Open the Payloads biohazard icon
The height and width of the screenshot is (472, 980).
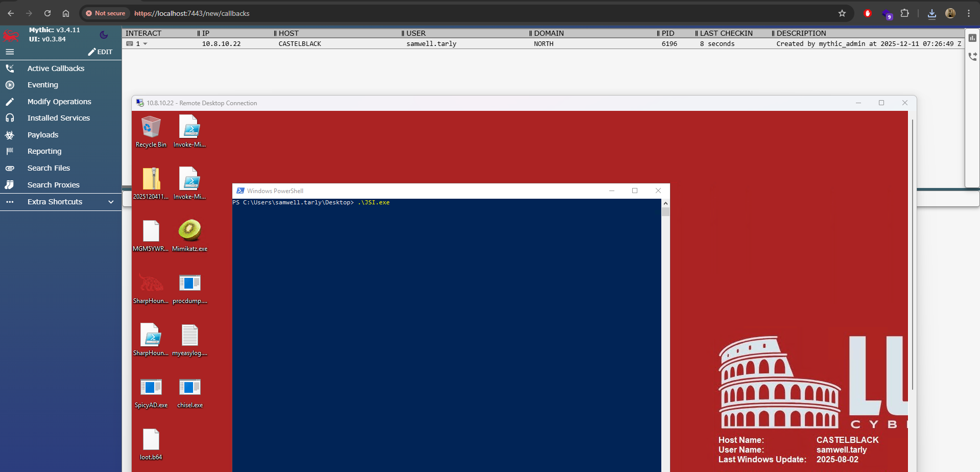point(10,135)
